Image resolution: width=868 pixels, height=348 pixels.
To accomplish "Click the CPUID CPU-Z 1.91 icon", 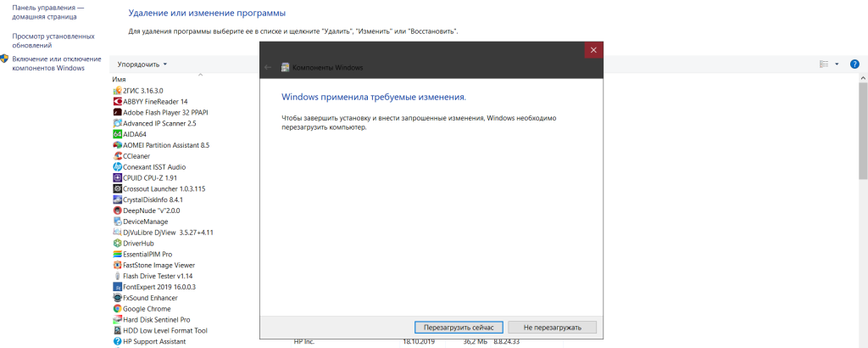I will click(x=117, y=178).
